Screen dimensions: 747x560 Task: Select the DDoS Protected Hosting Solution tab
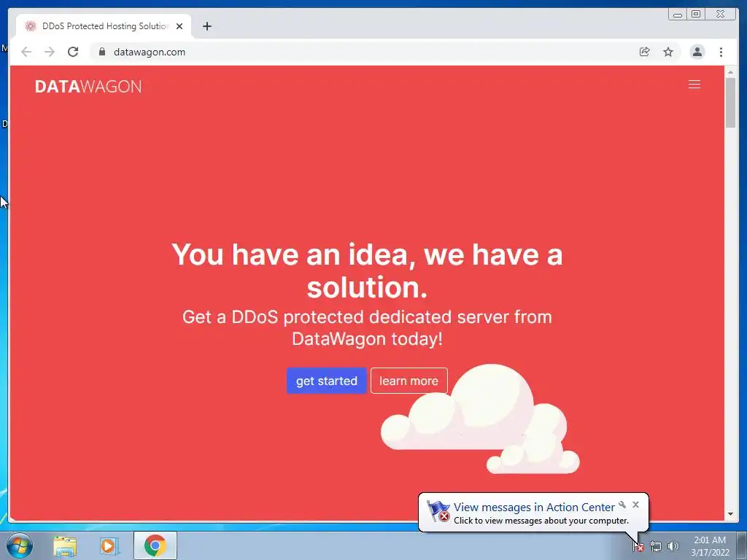[x=104, y=26]
